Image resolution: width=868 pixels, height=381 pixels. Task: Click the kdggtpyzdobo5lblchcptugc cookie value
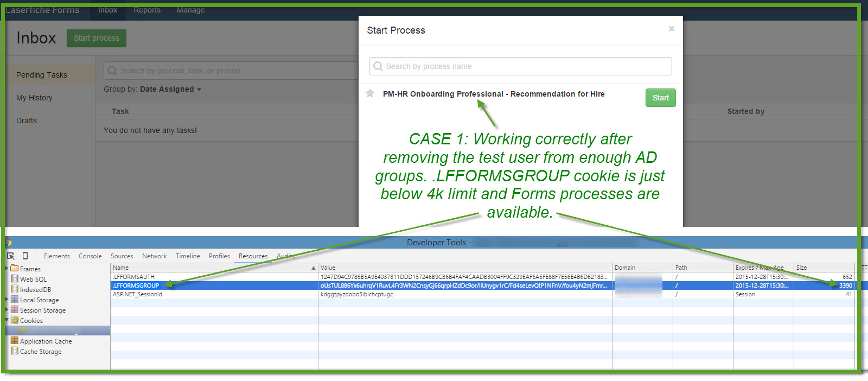pyautogui.click(x=356, y=294)
